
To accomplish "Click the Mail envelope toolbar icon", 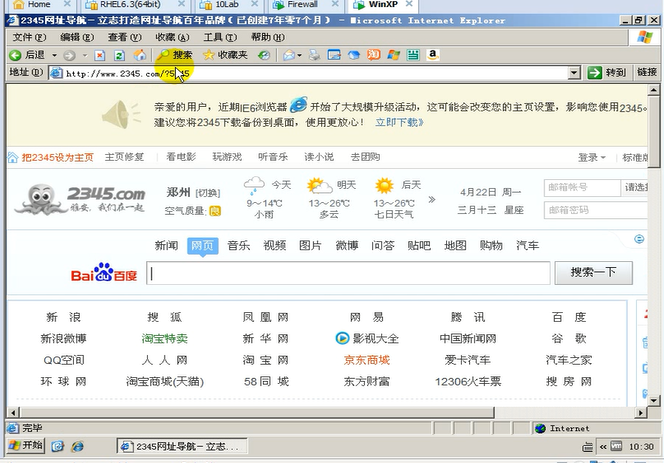I will (x=289, y=55).
